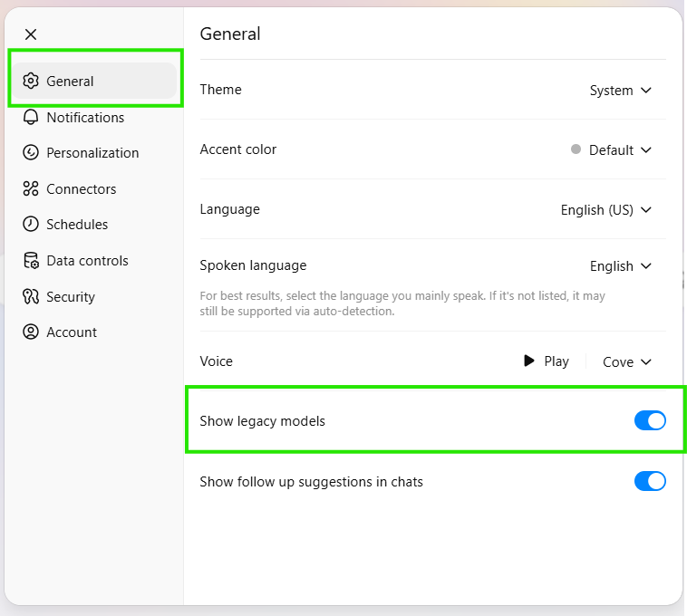The width and height of the screenshot is (687, 616).
Task: Click the Data controls database icon
Action: [x=31, y=261]
